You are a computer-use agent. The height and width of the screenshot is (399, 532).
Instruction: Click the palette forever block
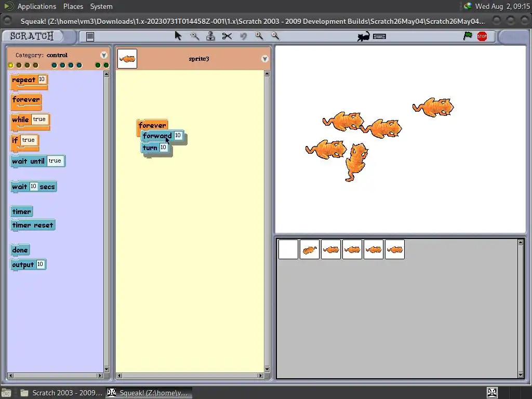pos(26,100)
